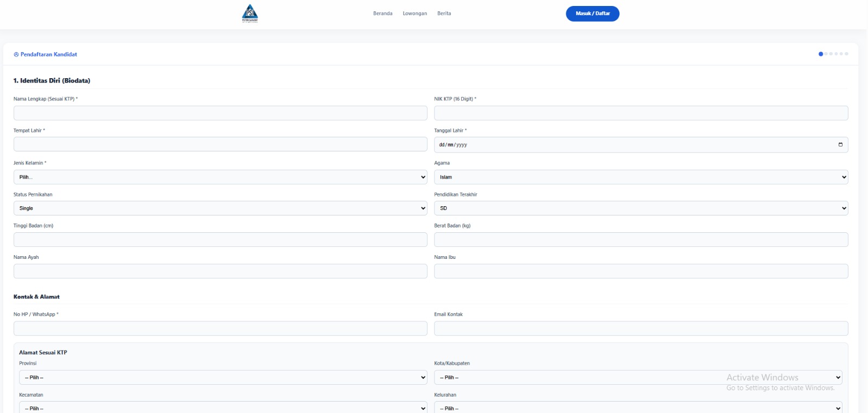Open the Beranda menu item
Image resolution: width=868 pixels, height=413 pixels.
click(382, 14)
